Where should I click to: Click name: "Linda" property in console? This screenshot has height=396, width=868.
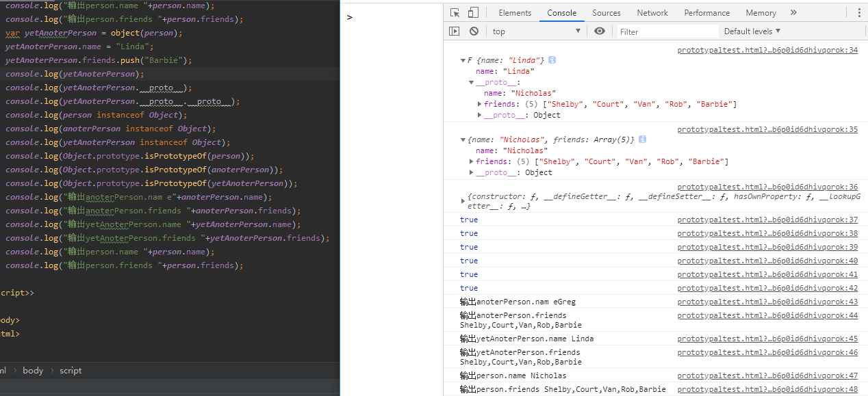tap(505, 71)
